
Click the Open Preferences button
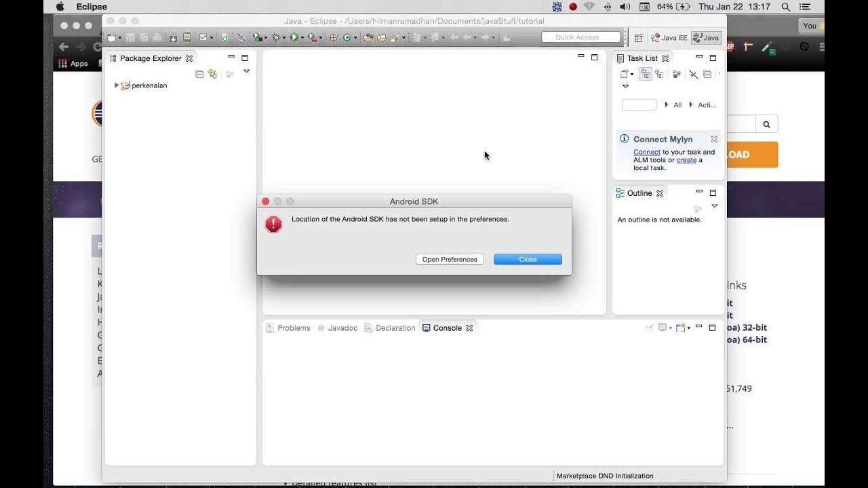tap(450, 260)
